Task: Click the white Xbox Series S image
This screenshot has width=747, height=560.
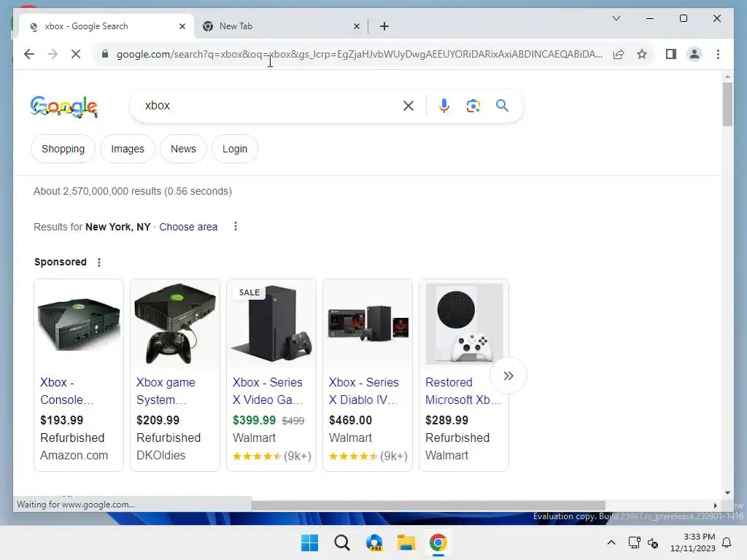Action: click(463, 324)
